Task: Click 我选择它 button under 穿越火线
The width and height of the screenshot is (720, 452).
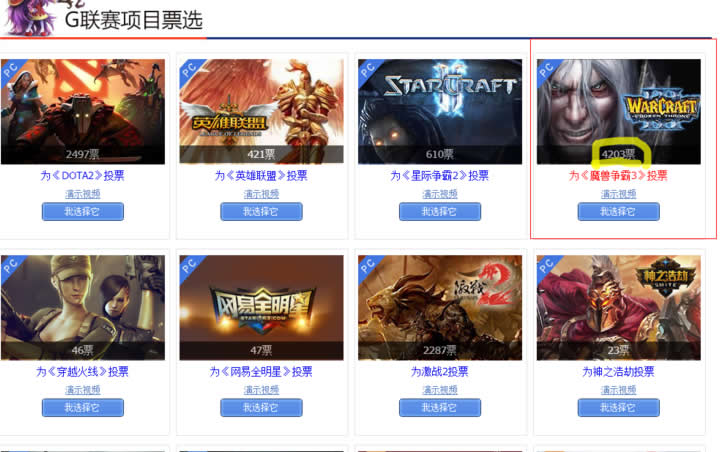Action: coord(83,407)
